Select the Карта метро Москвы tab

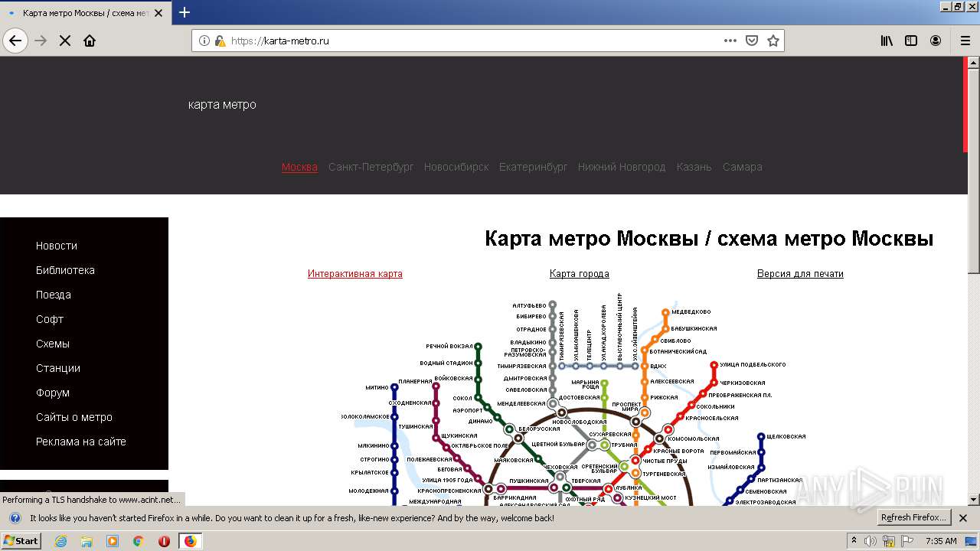(x=86, y=13)
